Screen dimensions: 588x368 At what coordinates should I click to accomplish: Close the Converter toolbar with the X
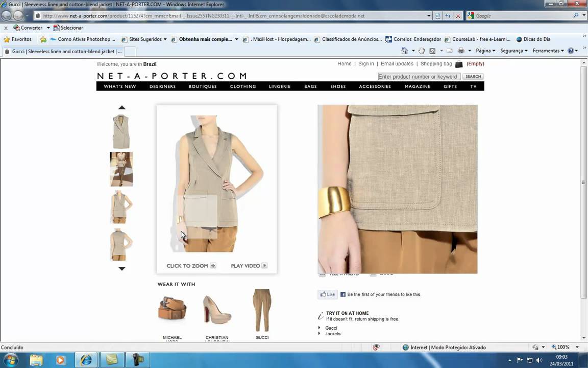(6, 28)
